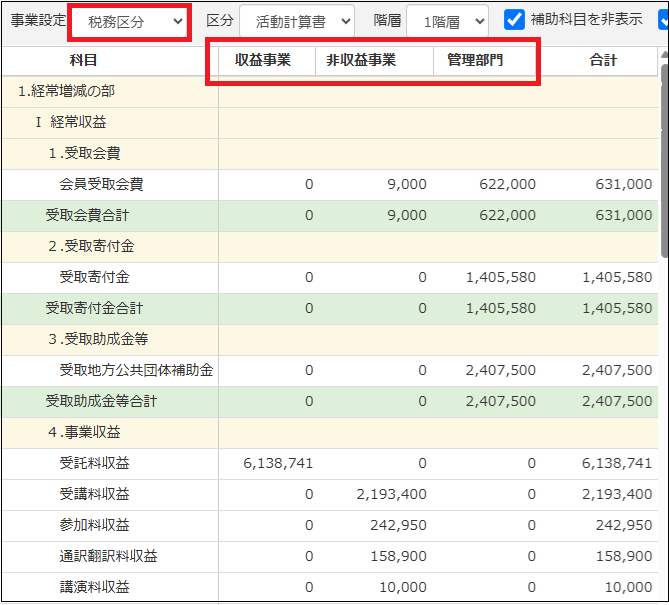Select the 1.経常増減の部 row
The width and height of the screenshot is (669, 605).
330,91
